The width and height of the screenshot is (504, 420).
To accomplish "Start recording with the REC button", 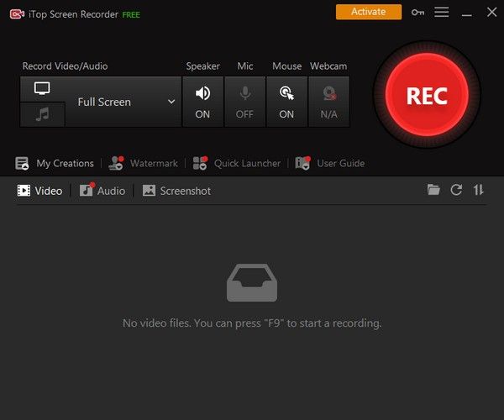I will 427,95.
